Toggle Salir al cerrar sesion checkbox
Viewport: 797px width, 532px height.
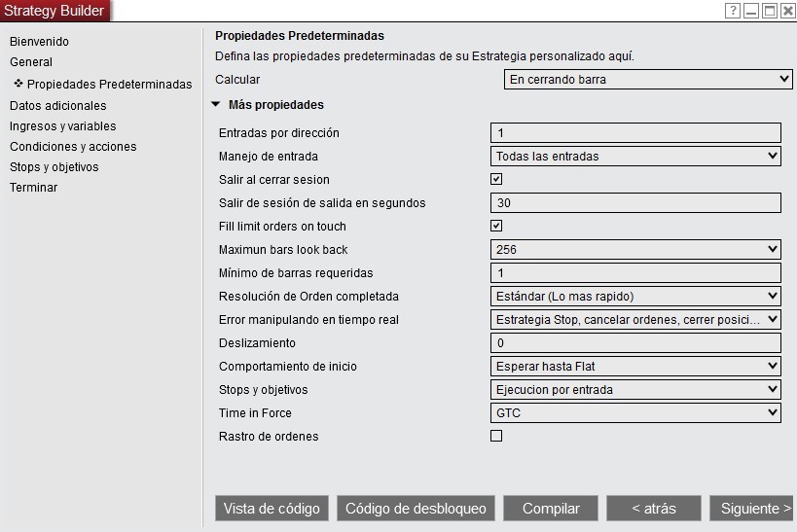click(x=496, y=180)
